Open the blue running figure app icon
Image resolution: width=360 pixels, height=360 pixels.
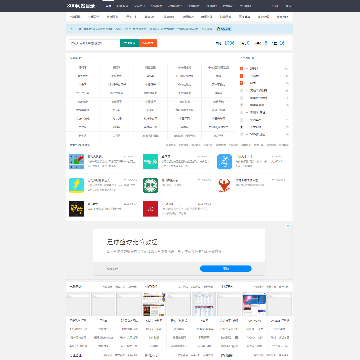[224, 162]
